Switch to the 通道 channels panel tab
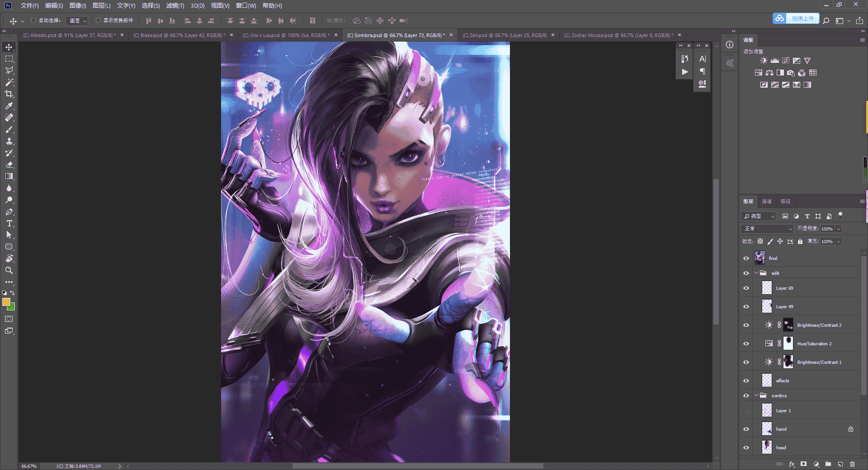 point(767,202)
